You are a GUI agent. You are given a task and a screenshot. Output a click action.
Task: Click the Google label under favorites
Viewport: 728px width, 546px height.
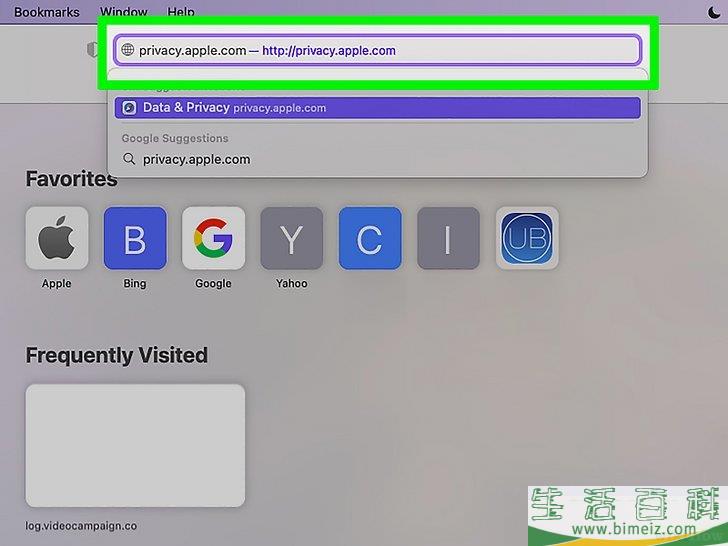213,283
